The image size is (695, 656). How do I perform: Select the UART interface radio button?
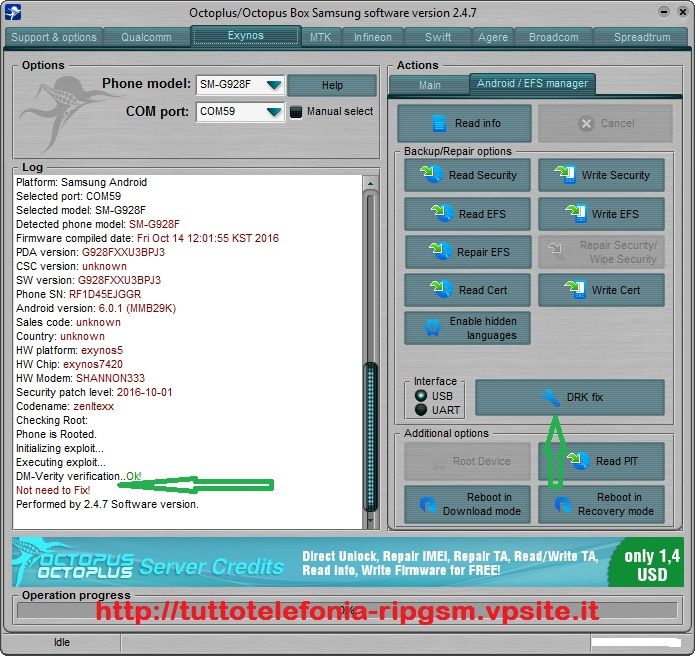pos(421,410)
